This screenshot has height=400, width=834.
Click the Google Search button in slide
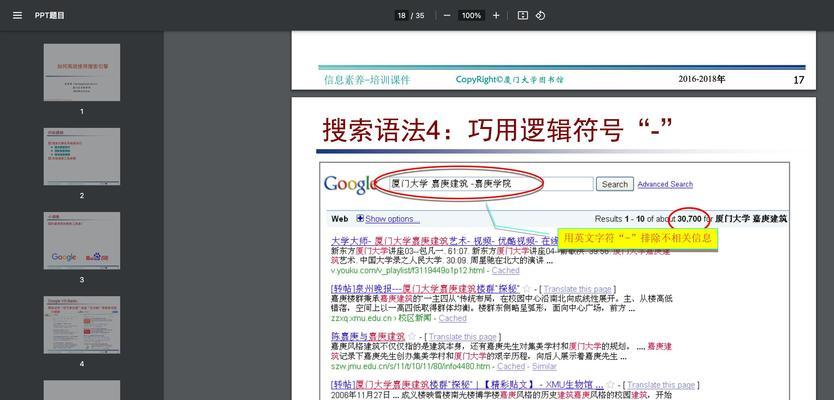point(615,184)
